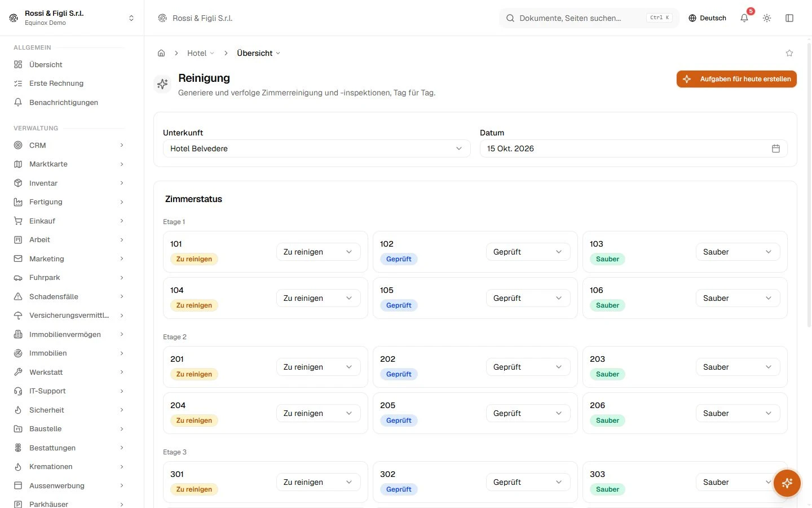Toggle the light/dark theme sun icon
Image resolution: width=812 pixels, height=508 pixels.
[x=767, y=18]
